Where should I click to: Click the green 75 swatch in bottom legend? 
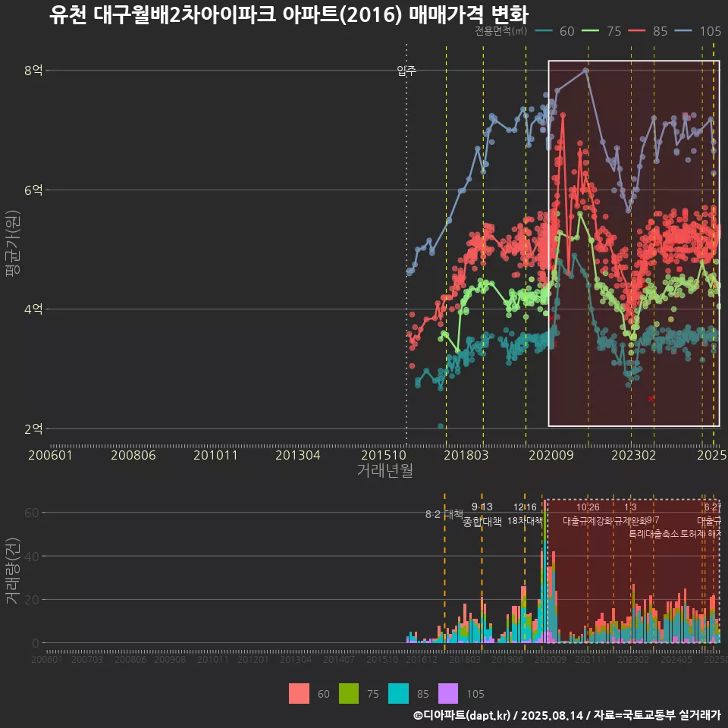click(349, 694)
